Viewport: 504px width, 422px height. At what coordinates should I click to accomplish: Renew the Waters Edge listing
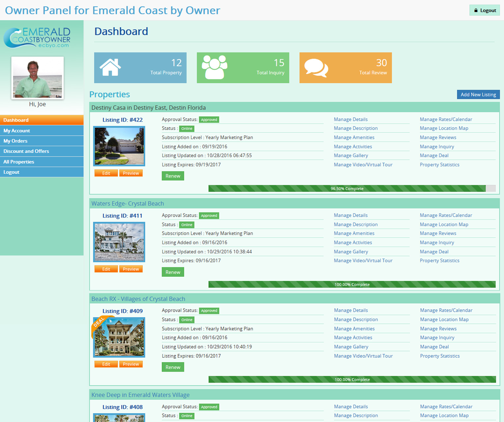click(173, 272)
